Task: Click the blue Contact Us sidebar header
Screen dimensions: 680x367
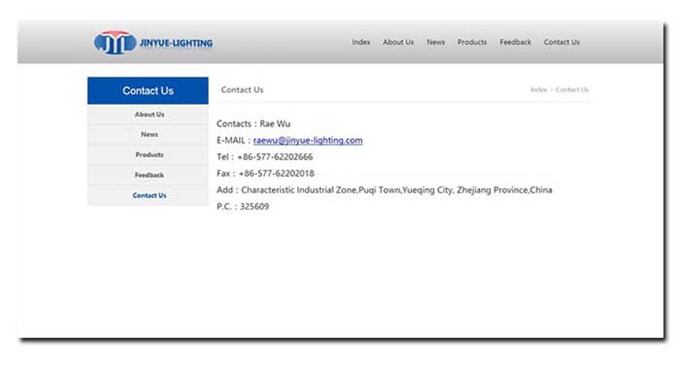Action: 148,91
